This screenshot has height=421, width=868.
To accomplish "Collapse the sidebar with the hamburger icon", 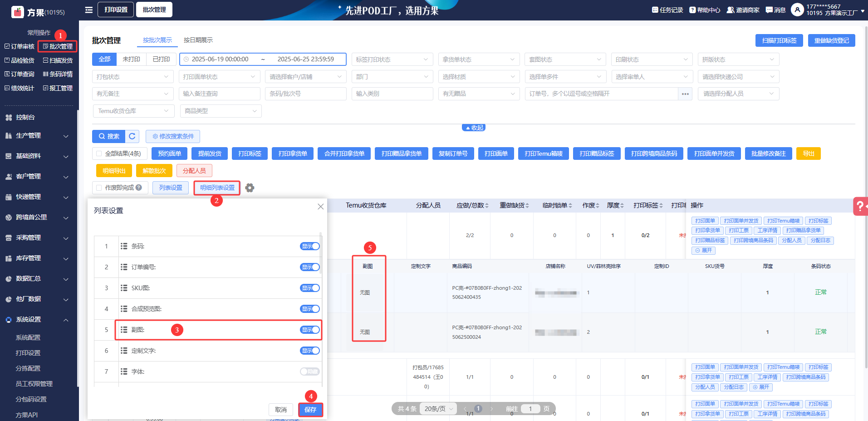I will click(89, 10).
